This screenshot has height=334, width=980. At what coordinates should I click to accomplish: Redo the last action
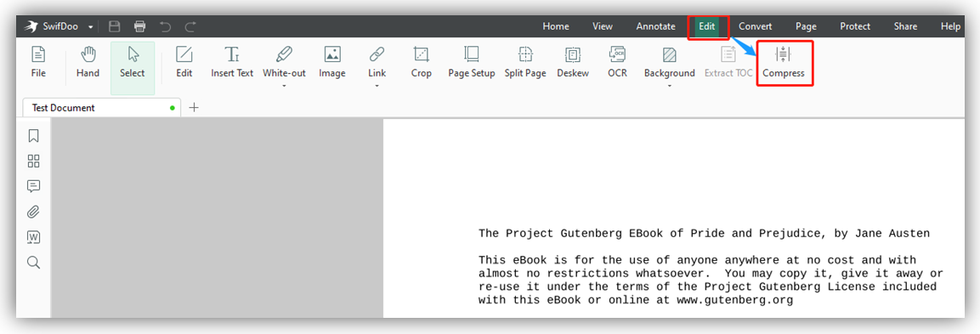click(x=190, y=26)
